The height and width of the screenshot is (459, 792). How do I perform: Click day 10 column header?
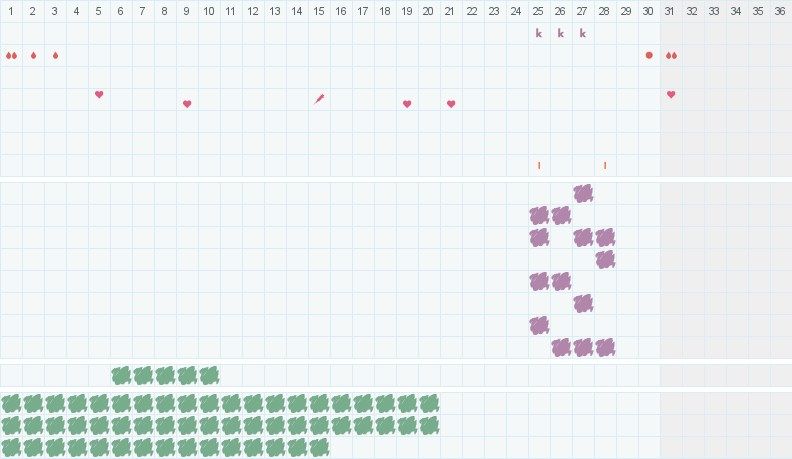pos(209,11)
